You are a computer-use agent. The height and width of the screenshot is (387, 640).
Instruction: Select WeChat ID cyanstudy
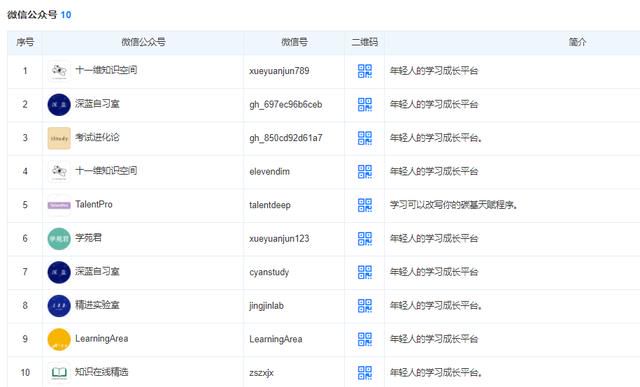(x=269, y=272)
